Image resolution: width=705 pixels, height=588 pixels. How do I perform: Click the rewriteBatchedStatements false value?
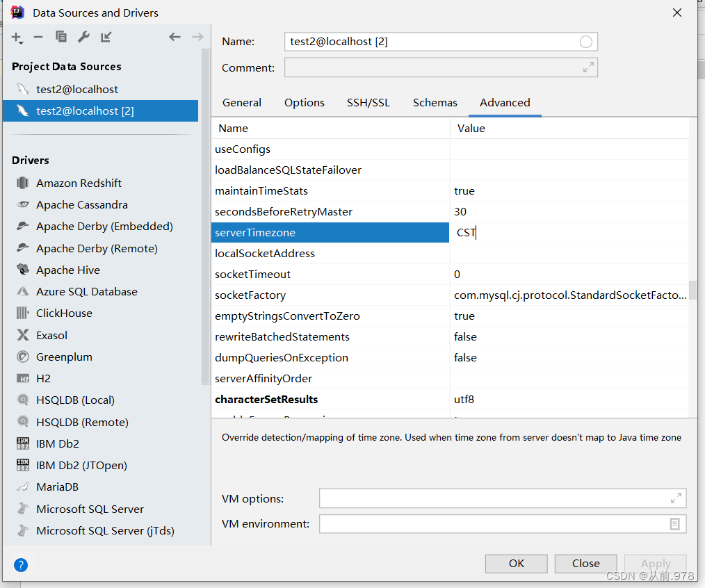pyautogui.click(x=465, y=336)
